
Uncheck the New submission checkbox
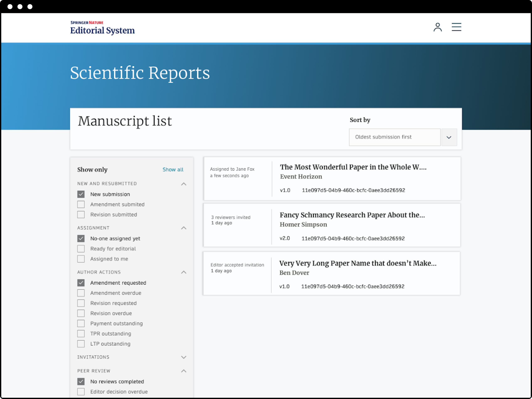click(x=81, y=194)
